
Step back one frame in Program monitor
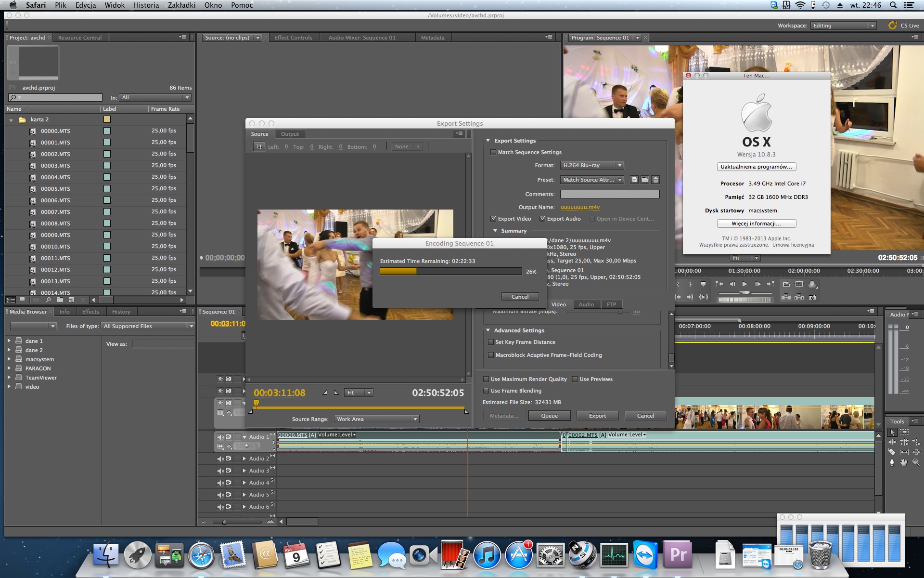click(x=732, y=284)
